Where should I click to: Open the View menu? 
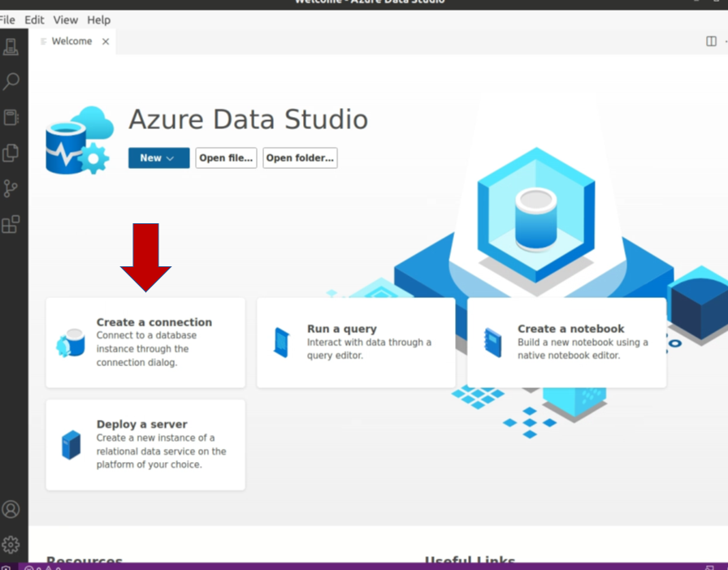tap(66, 20)
